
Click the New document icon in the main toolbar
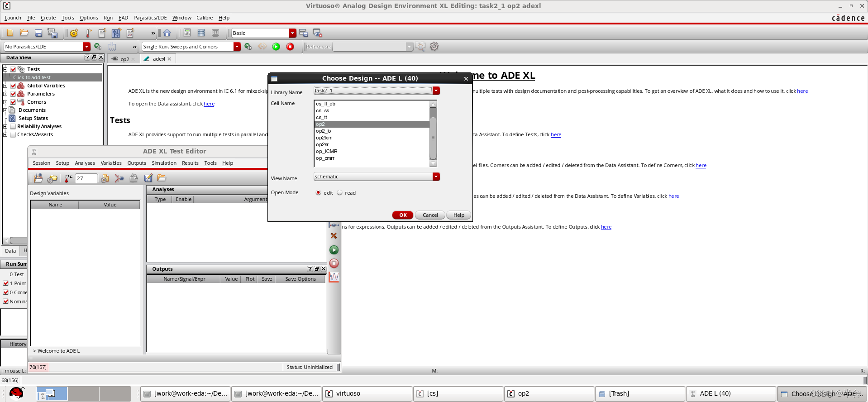pos(10,33)
